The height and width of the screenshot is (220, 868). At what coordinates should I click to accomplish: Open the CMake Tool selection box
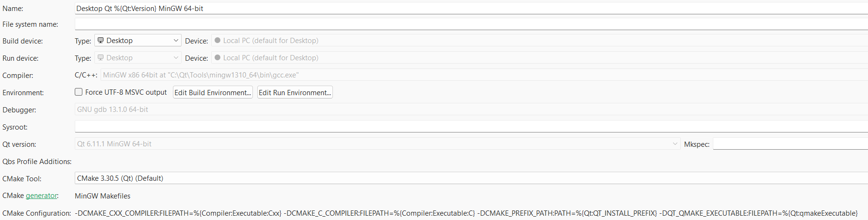[471, 178]
